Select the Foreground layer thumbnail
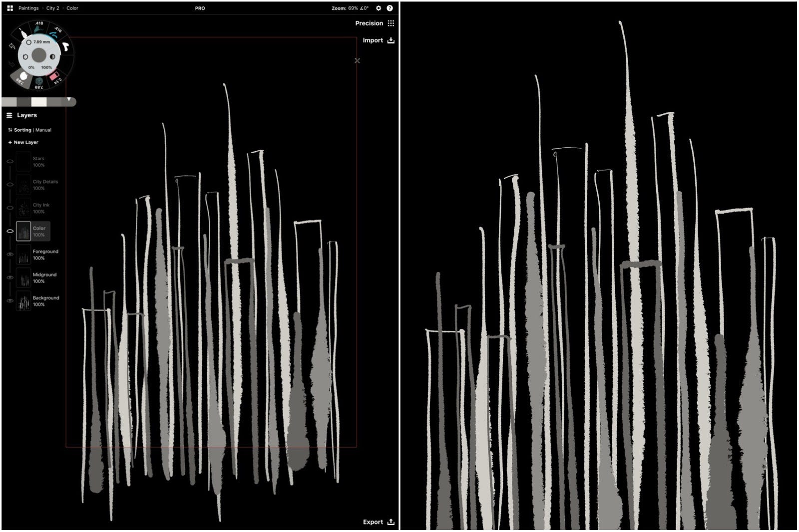Screen dimensions: 799x532 tap(23, 255)
